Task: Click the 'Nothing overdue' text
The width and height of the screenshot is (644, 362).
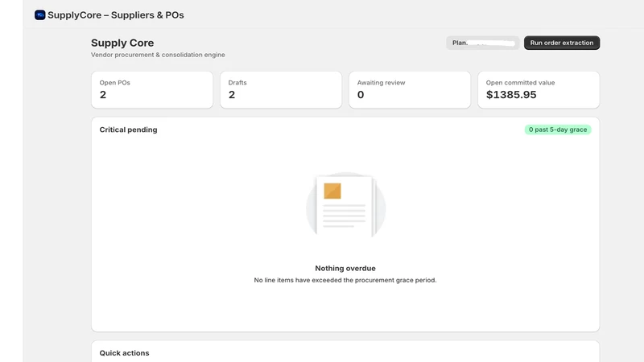Action: (345, 269)
